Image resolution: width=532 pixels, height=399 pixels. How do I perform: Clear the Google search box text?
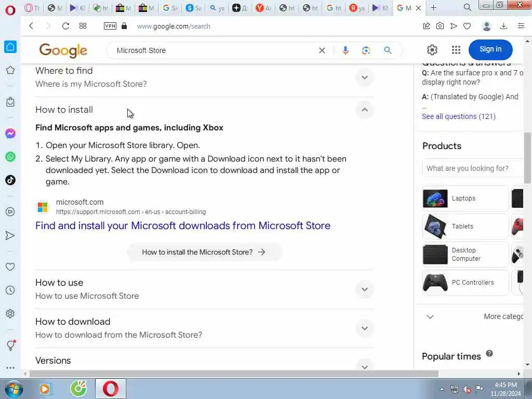tap(322, 50)
